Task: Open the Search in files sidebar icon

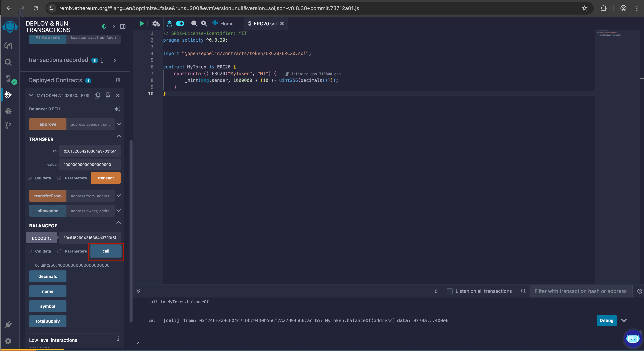Action: (8, 62)
